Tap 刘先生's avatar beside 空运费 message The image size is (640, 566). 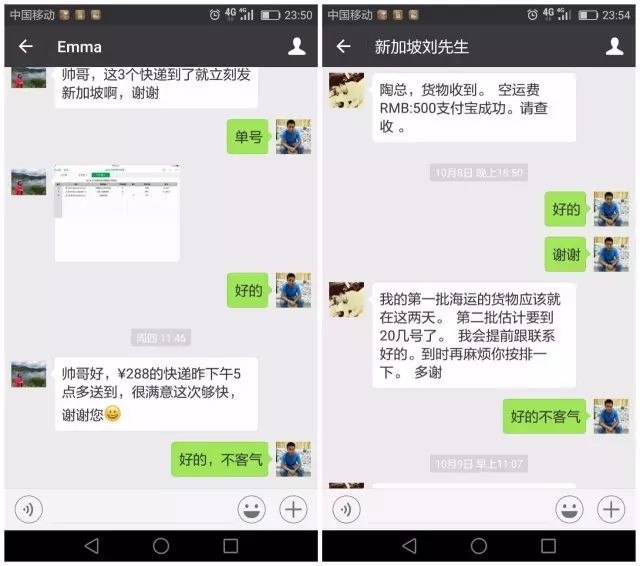click(347, 91)
